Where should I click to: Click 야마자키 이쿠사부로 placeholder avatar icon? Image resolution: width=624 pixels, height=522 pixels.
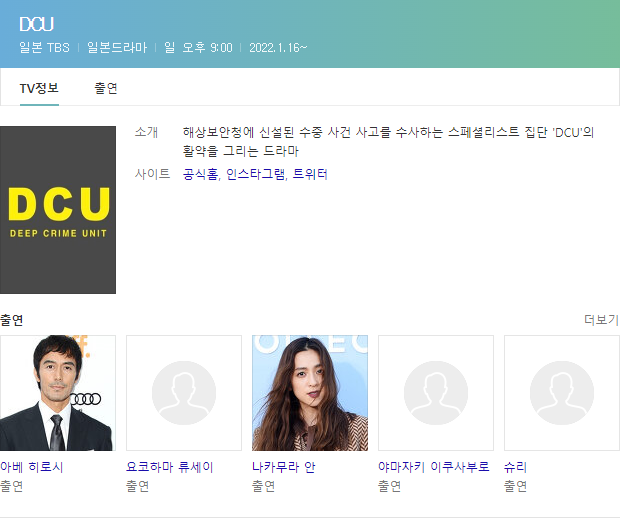click(436, 393)
